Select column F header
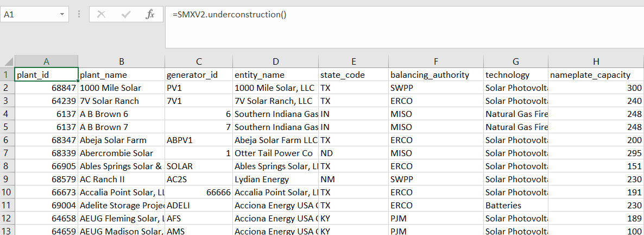 point(436,61)
